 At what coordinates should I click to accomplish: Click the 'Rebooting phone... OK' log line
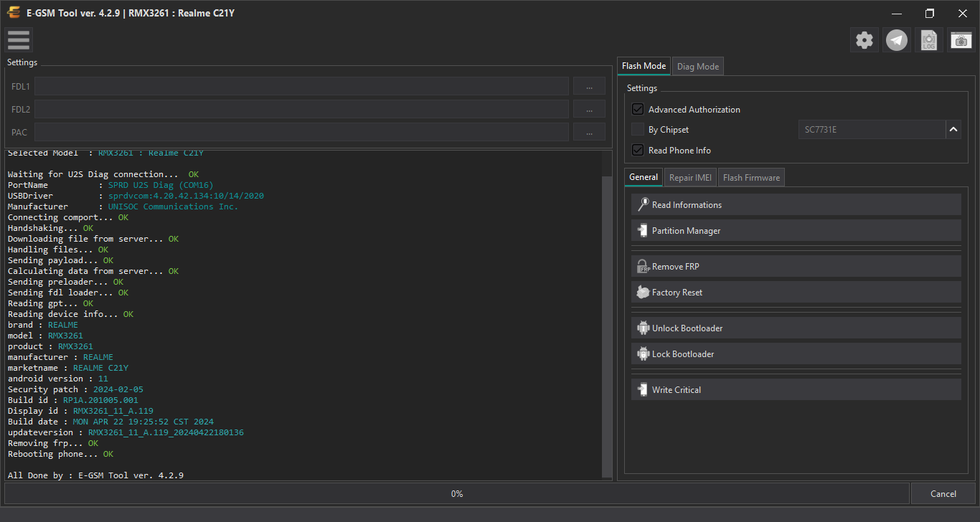[x=61, y=454]
